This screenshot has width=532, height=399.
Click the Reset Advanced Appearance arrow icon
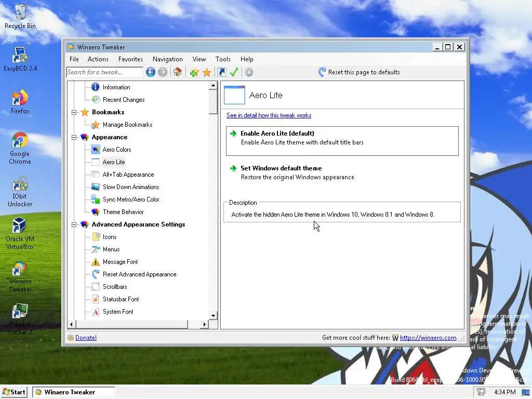[x=96, y=274]
